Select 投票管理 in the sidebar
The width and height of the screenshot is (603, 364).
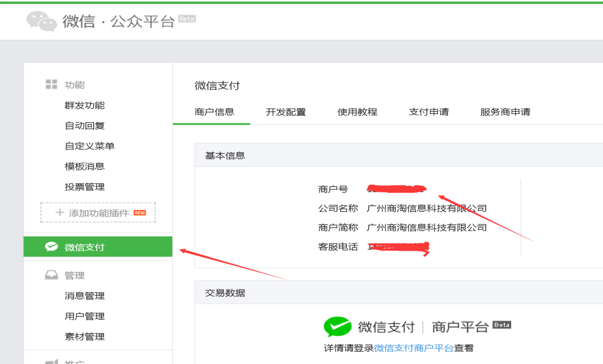[x=85, y=187]
